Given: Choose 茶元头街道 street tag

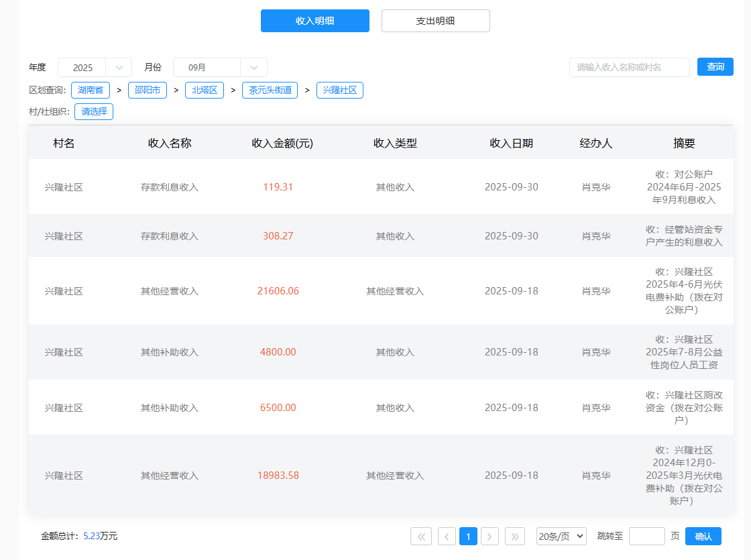Looking at the screenshot, I should (x=270, y=91).
